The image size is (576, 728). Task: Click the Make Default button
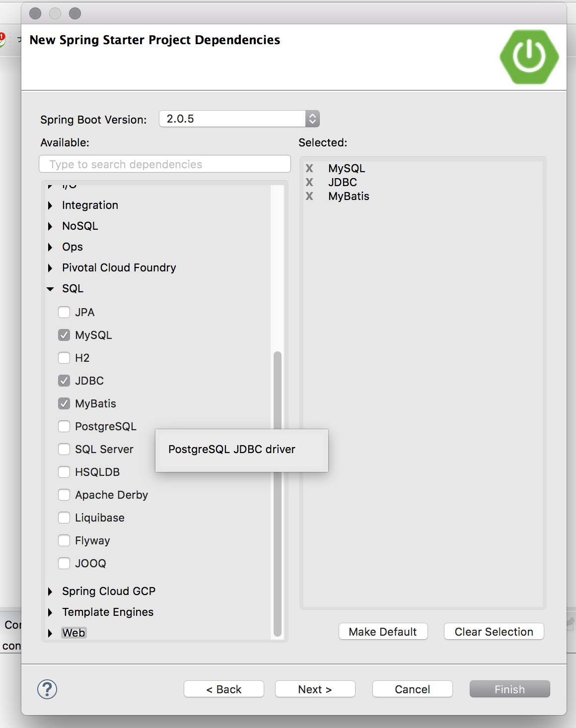tap(383, 632)
